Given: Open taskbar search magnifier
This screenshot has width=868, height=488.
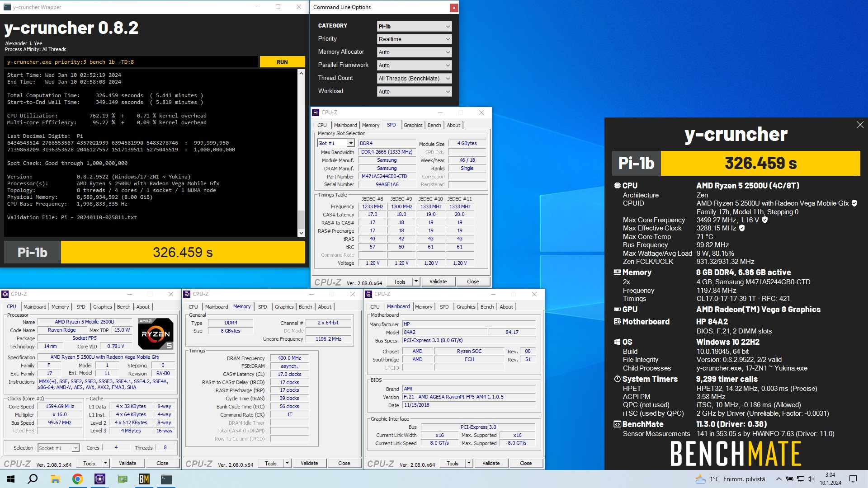Looking at the screenshot, I should (33, 479).
